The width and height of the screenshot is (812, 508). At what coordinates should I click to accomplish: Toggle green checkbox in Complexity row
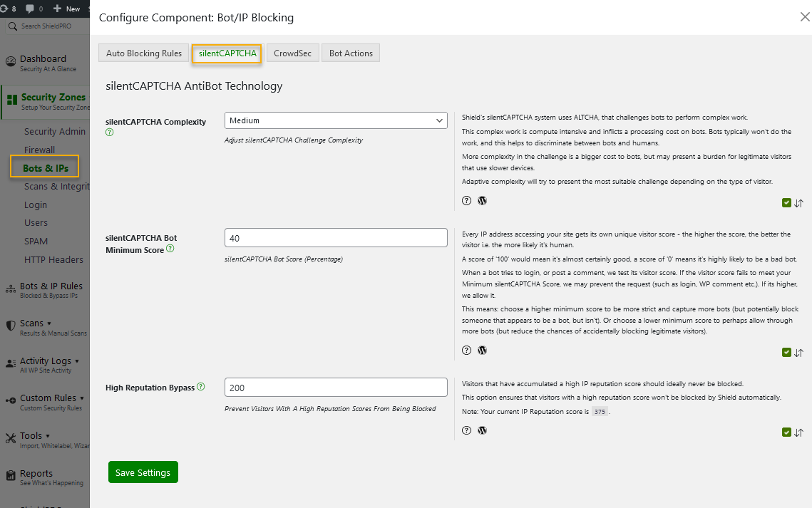point(786,203)
